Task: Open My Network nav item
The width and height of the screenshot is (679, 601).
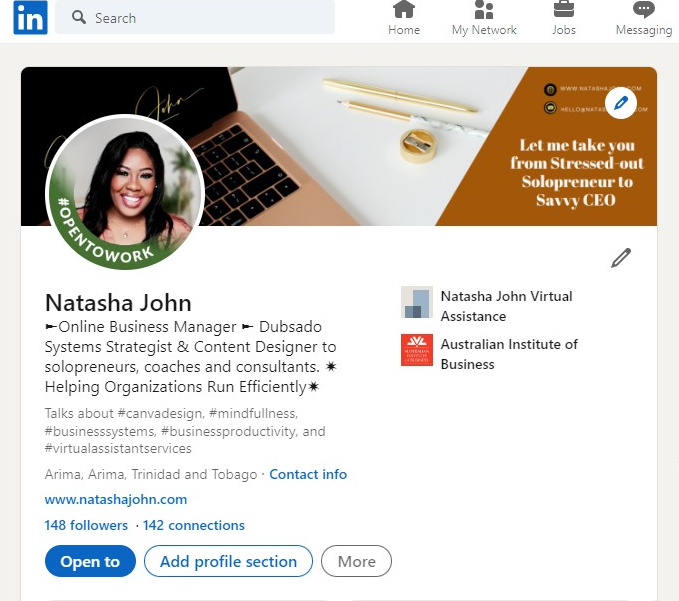Action: (484, 18)
